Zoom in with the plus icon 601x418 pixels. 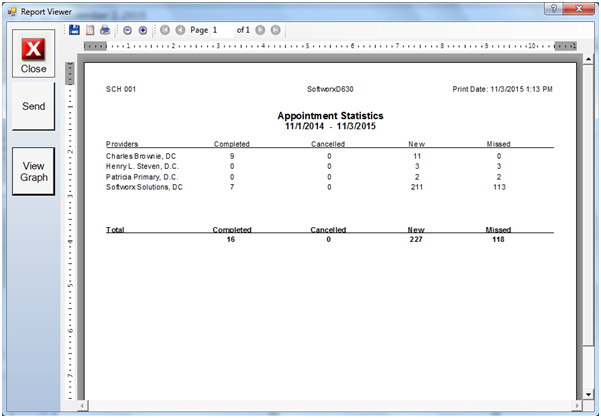coord(143,31)
